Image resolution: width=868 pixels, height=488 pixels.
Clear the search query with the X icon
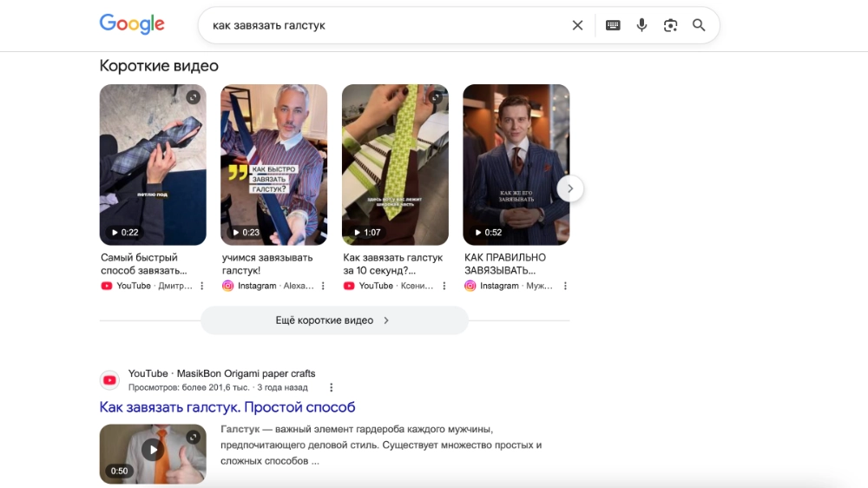pyautogui.click(x=577, y=25)
